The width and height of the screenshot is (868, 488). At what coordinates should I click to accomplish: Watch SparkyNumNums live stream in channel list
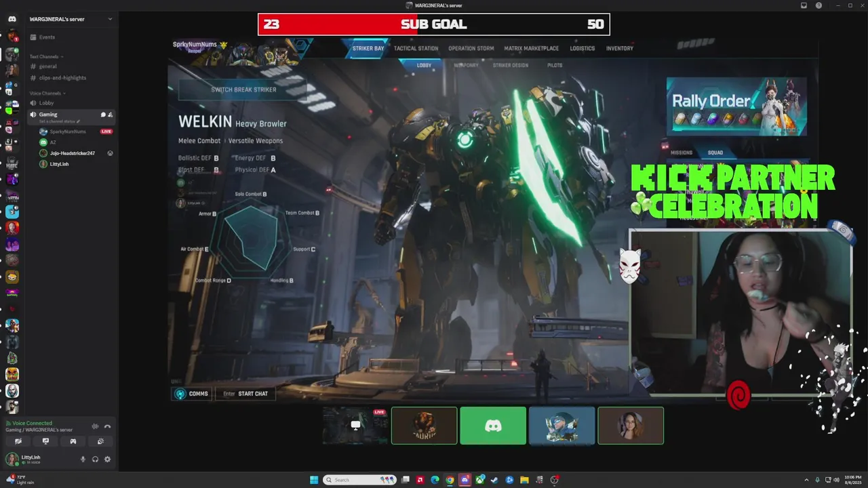pos(106,131)
